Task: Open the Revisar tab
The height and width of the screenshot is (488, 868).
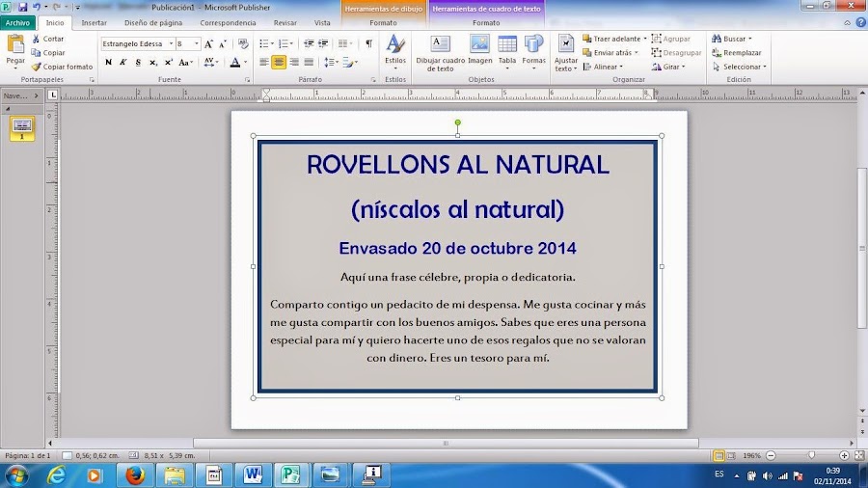Action: pyautogui.click(x=285, y=23)
